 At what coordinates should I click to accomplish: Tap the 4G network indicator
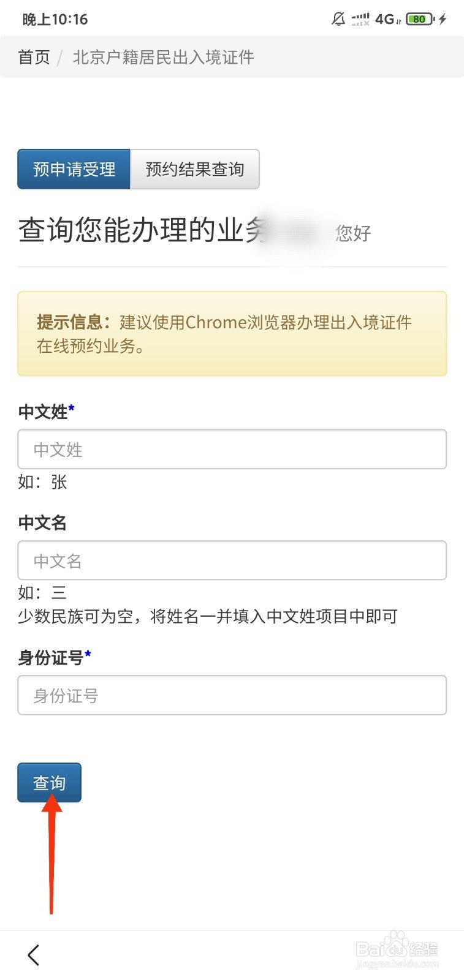coord(387,20)
